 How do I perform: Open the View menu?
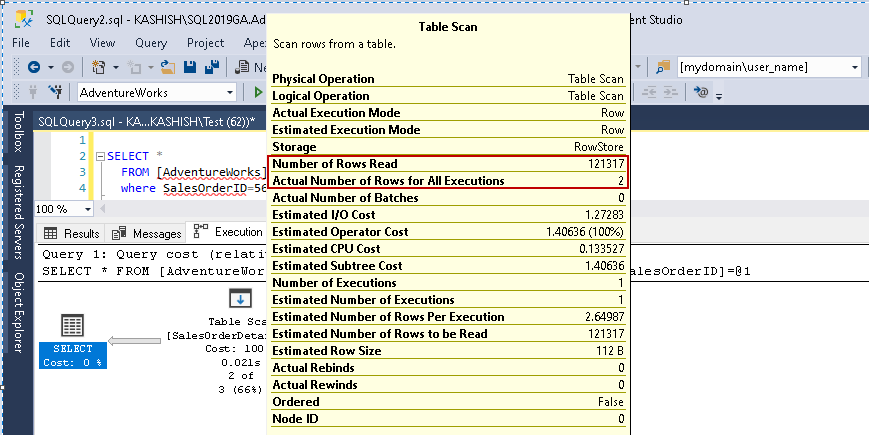click(103, 43)
